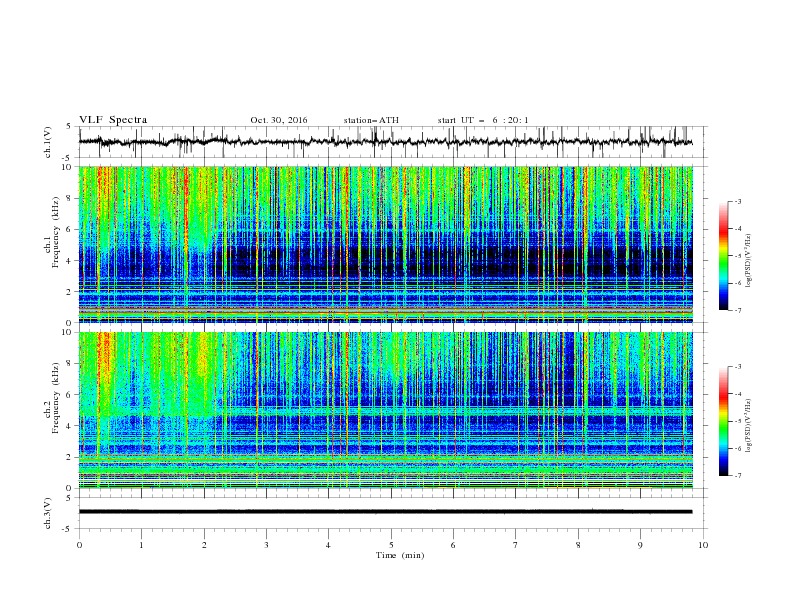
Task: Click the ch.1 PSD color scale bar
Action: click(x=723, y=256)
